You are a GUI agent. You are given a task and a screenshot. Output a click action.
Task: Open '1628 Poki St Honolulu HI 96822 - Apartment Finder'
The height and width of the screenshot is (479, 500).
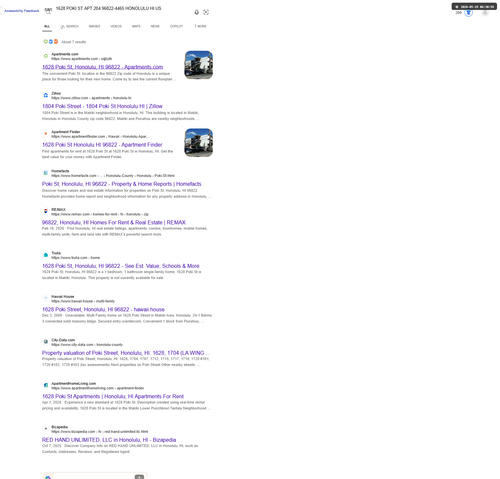click(x=102, y=145)
